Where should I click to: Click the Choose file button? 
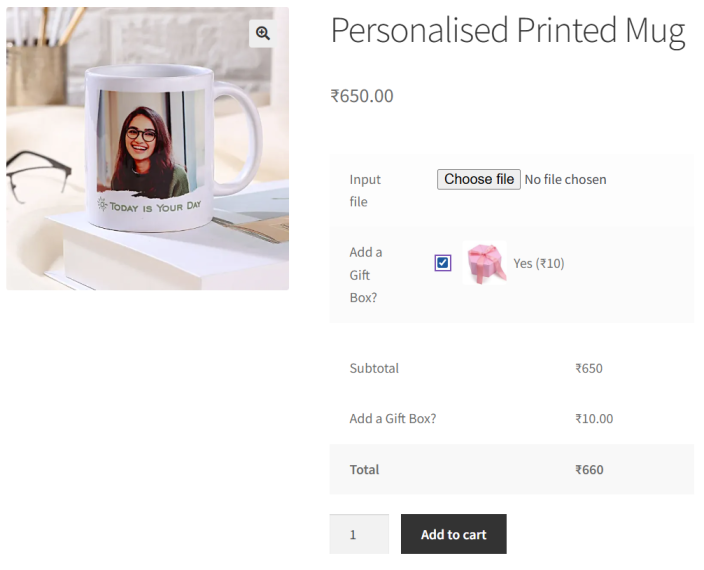pos(479,180)
